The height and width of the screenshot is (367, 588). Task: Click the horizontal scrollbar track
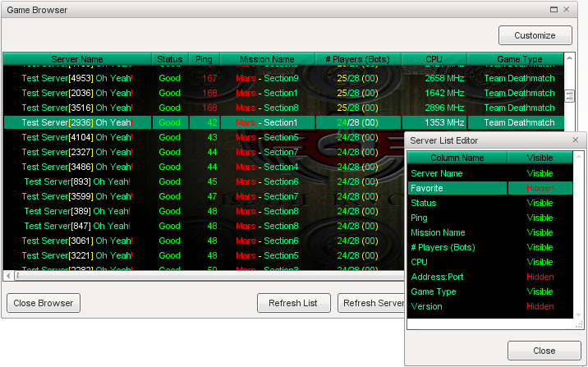tap(210, 276)
